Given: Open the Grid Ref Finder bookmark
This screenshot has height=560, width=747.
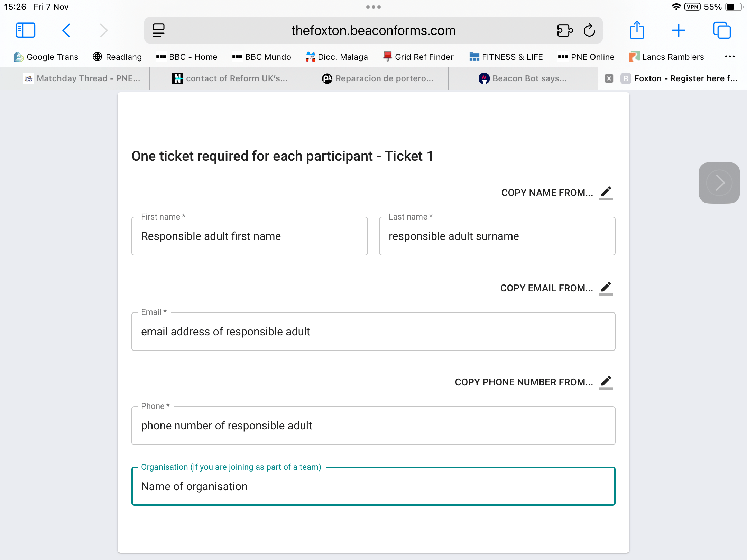Looking at the screenshot, I should click(x=418, y=57).
